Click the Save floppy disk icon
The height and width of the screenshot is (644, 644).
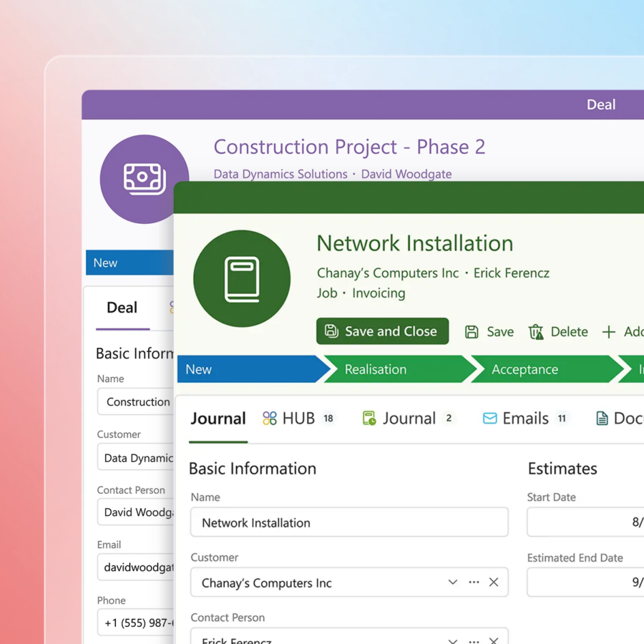(472, 332)
